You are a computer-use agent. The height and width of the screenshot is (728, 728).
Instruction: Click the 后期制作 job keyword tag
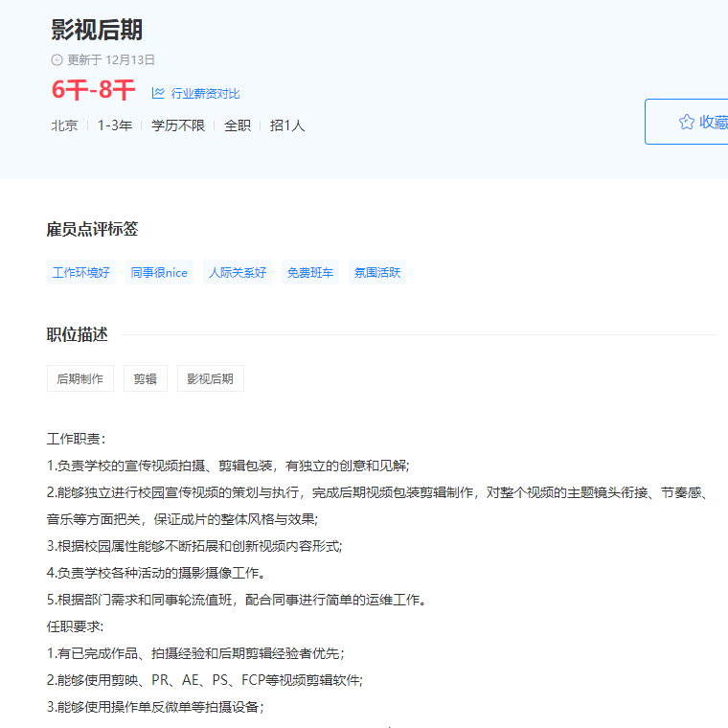coord(80,379)
